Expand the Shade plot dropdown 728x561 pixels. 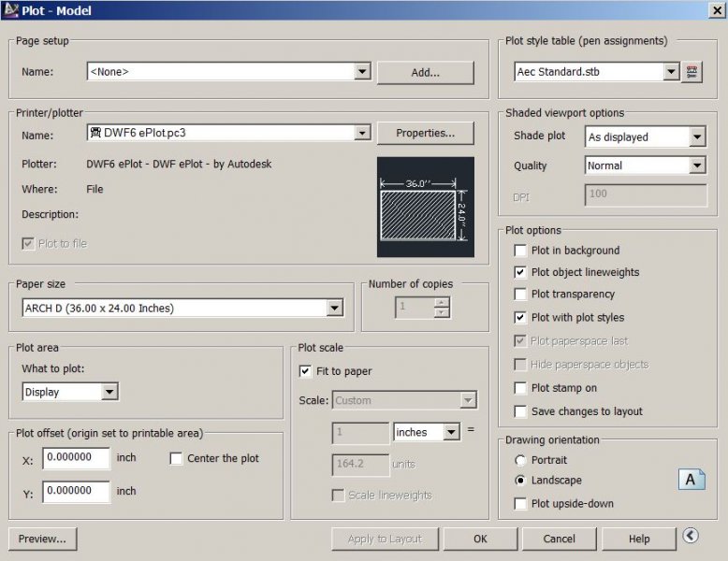696,137
